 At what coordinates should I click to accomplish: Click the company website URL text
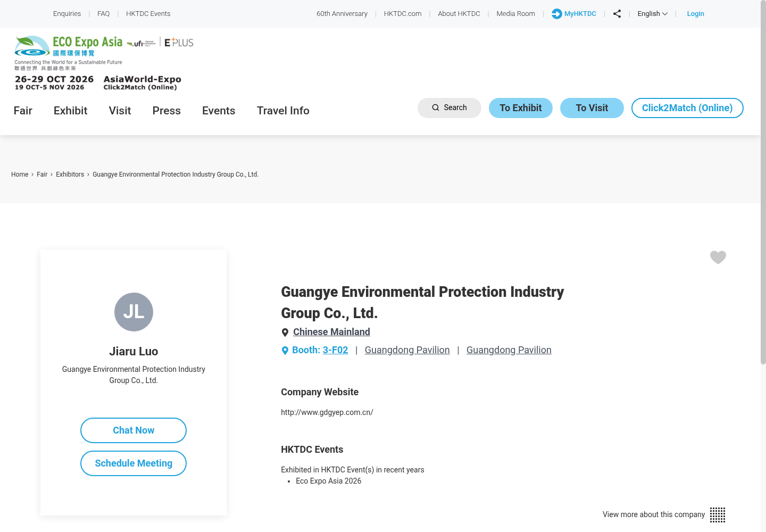[327, 412]
